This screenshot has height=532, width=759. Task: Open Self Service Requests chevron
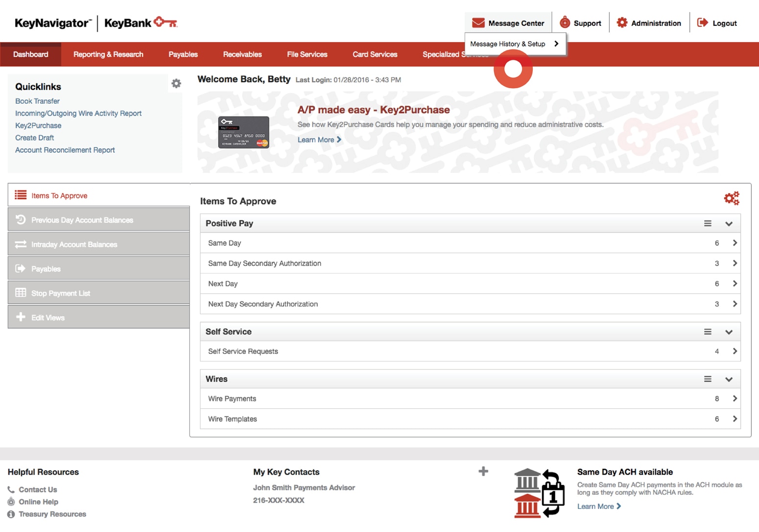point(735,351)
